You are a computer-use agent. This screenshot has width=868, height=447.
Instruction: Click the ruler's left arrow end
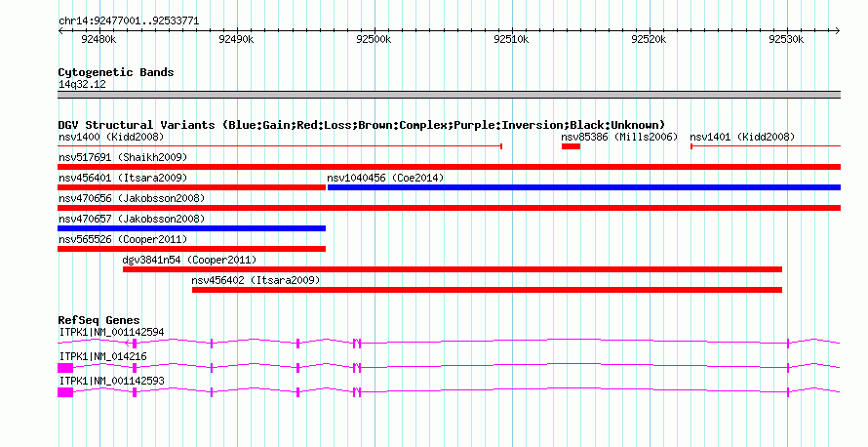(x=60, y=31)
